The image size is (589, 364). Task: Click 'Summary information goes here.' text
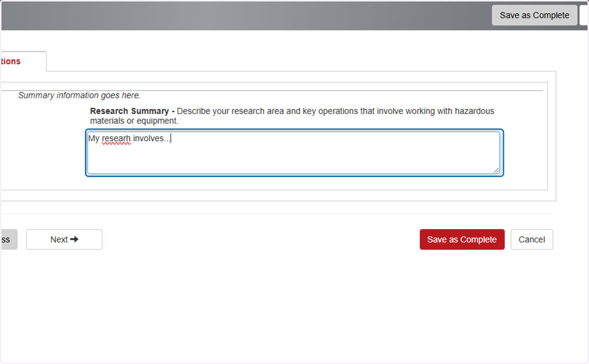coord(80,96)
